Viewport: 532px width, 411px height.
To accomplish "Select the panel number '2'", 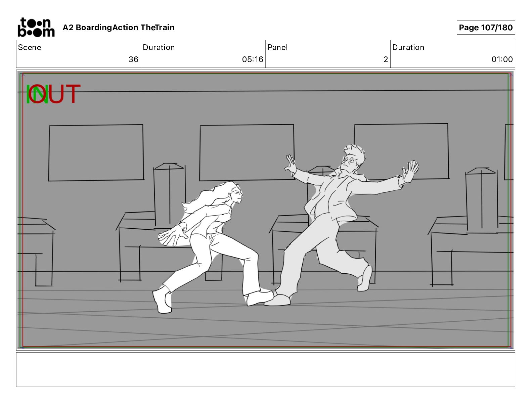I will (x=386, y=59).
